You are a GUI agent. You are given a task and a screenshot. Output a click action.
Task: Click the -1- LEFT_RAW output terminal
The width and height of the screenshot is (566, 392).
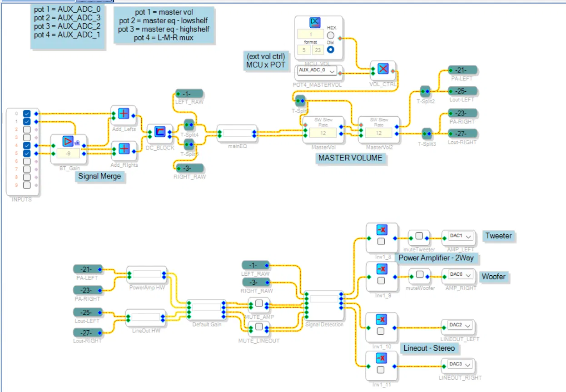click(x=190, y=93)
